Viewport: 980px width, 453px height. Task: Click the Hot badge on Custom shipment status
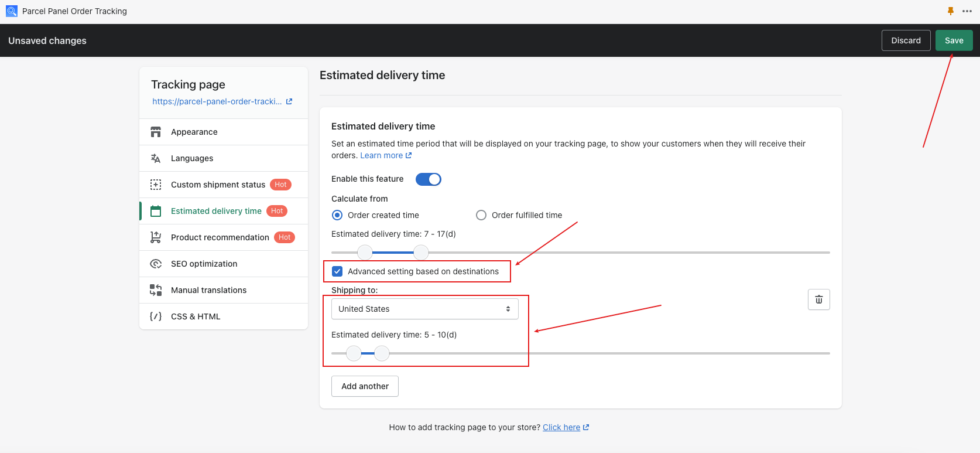281,185
